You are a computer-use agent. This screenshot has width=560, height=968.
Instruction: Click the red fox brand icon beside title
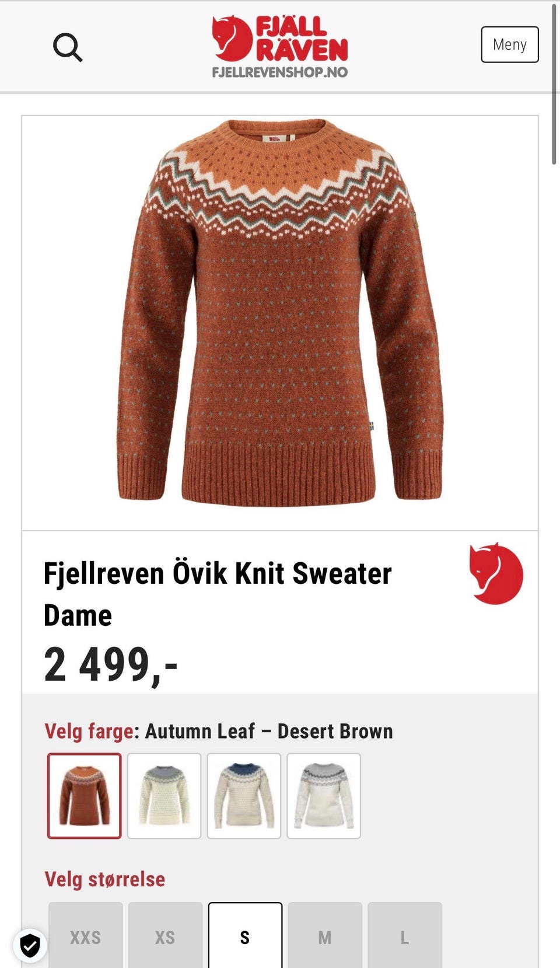pyautogui.click(x=496, y=573)
